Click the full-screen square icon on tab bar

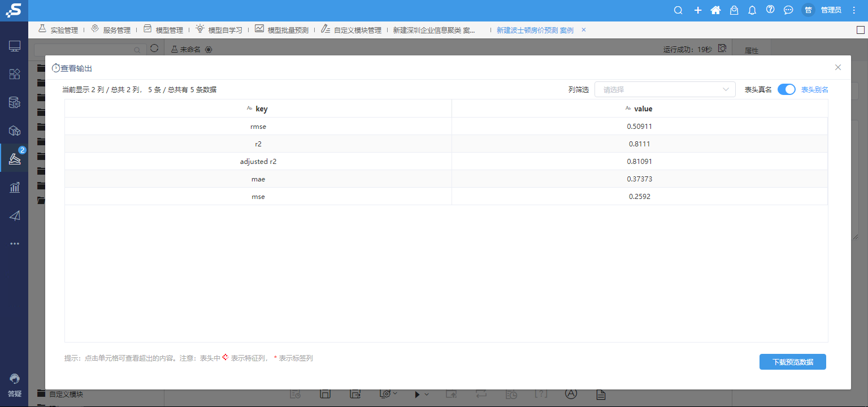click(x=860, y=30)
